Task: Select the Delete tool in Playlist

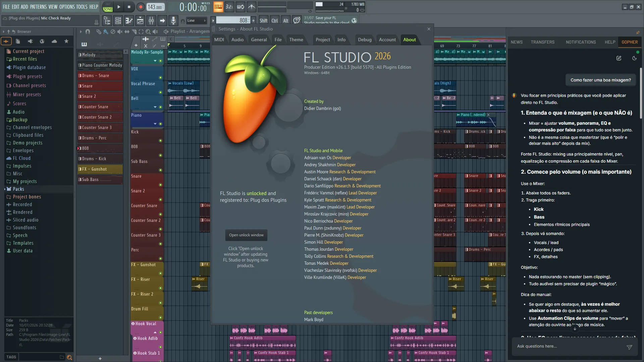Action: point(113,32)
